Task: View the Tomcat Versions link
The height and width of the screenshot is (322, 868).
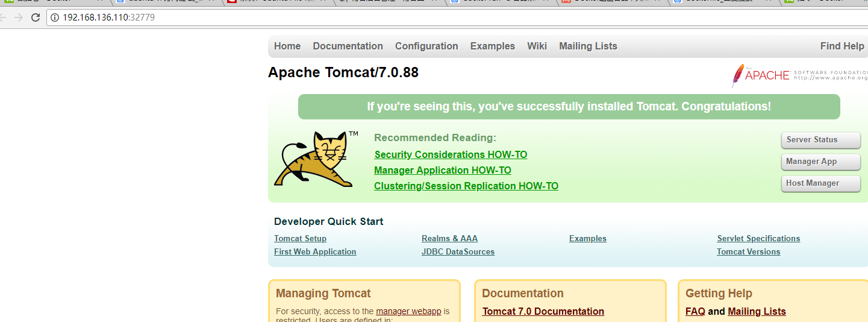Action: (748, 251)
